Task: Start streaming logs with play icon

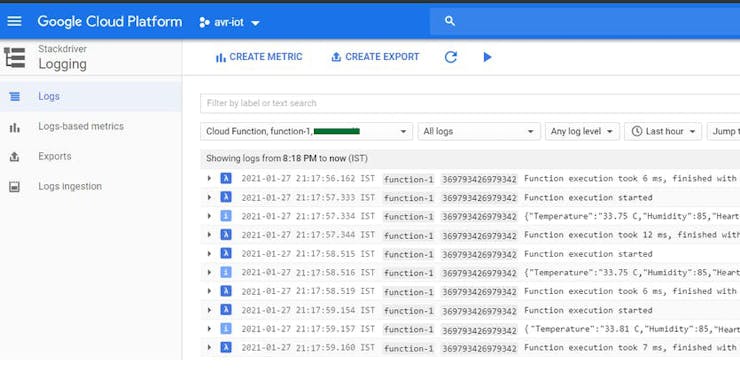Action: pos(488,57)
